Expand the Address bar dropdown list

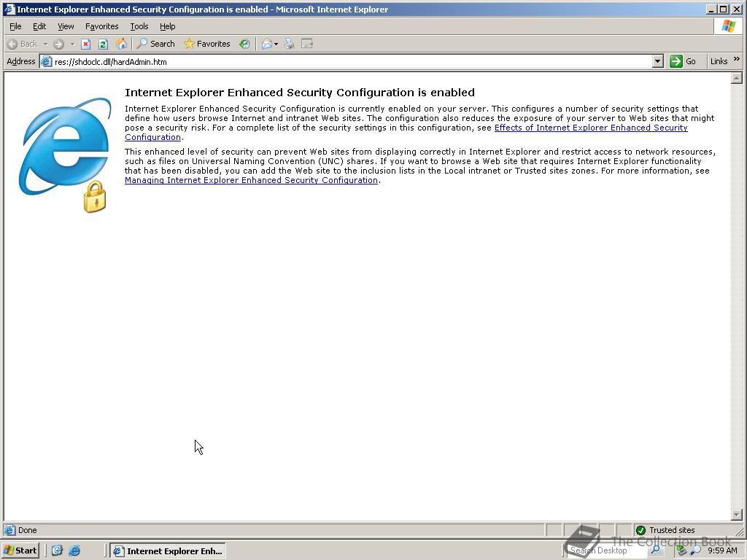[657, 61]
